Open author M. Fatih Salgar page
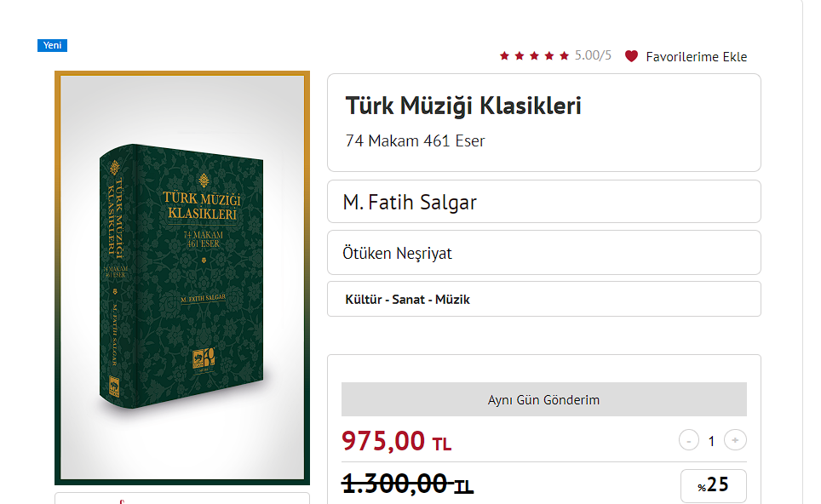The height and width of the screenshot is (504, 821). (410, 203)
